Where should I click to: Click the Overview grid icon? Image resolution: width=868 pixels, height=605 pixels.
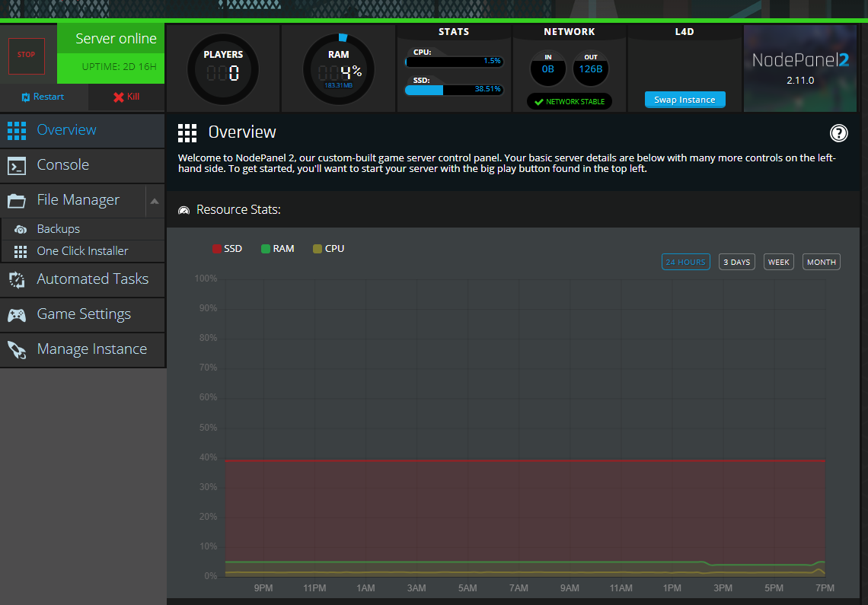point(17,130)
